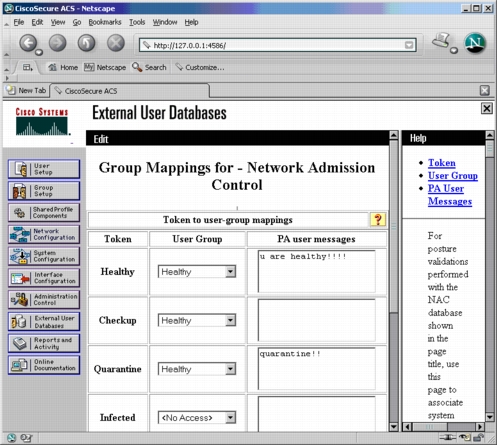Click the URL address field
Screen dimensions: 499x447
point(278,45)
